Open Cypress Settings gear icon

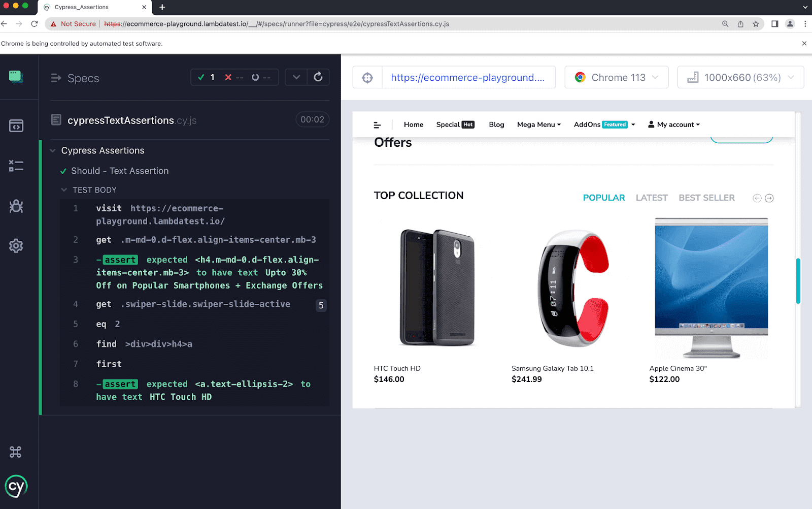click(x=16, y=246)
